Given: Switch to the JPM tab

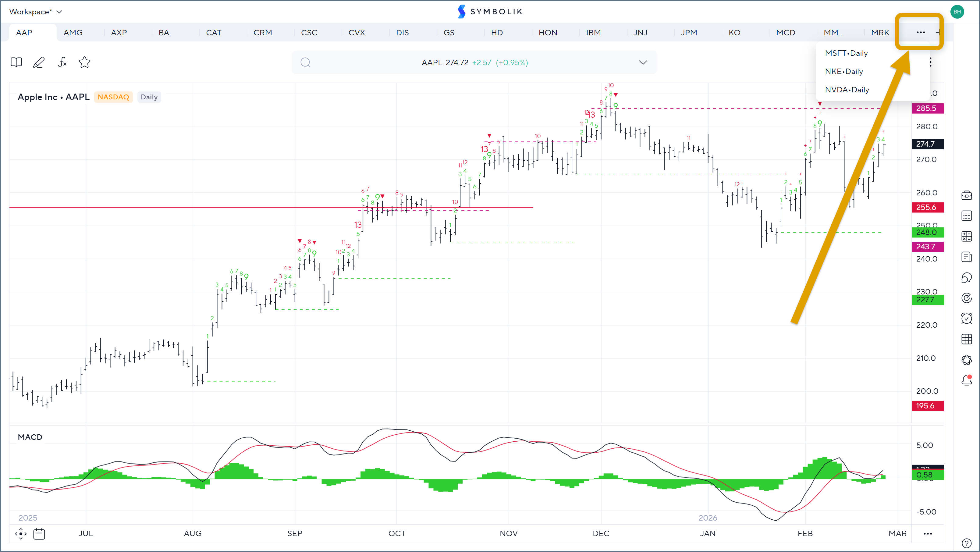Looking at the screenshot, I should coord(689,33).
